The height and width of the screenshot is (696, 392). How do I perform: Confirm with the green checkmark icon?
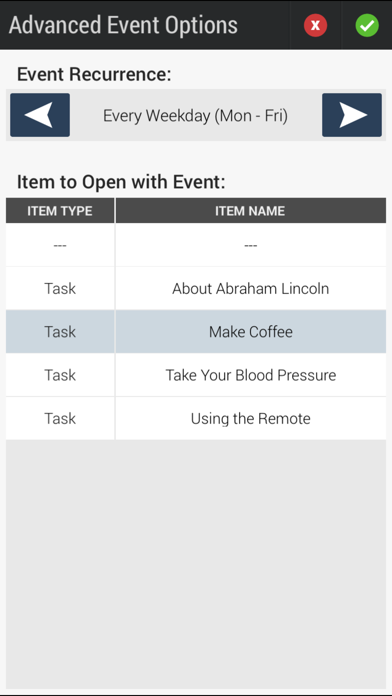(367, 25)
